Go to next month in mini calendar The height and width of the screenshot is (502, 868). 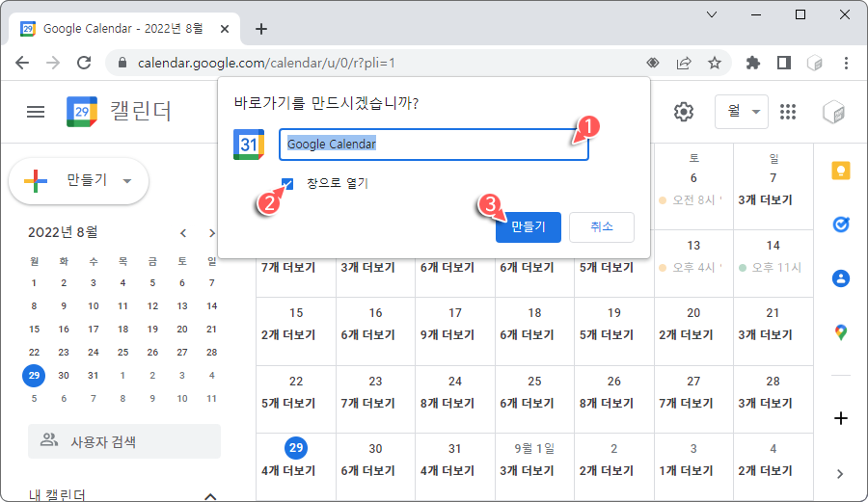pos(211,233)
